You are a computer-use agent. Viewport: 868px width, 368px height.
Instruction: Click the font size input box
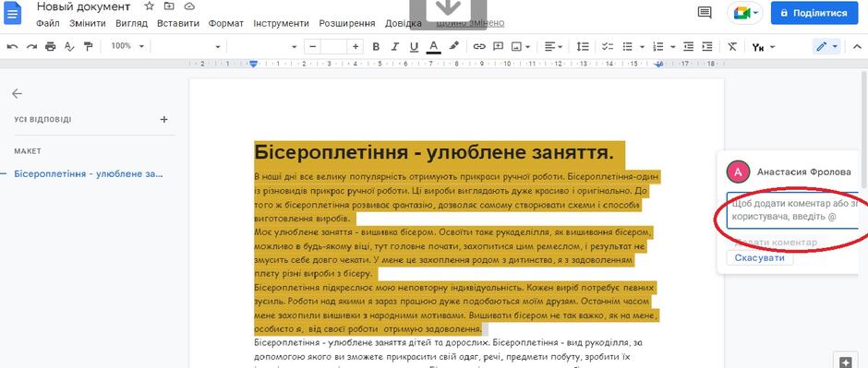333,47
